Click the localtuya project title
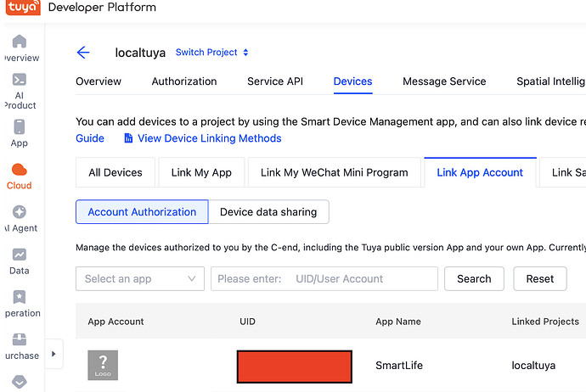 (x=140, y=53)
